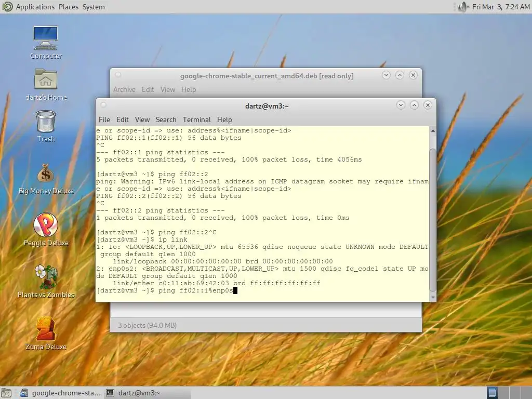This screenshot has height=399, width=532.
Task: Close the terminal window
Action: 428,105
